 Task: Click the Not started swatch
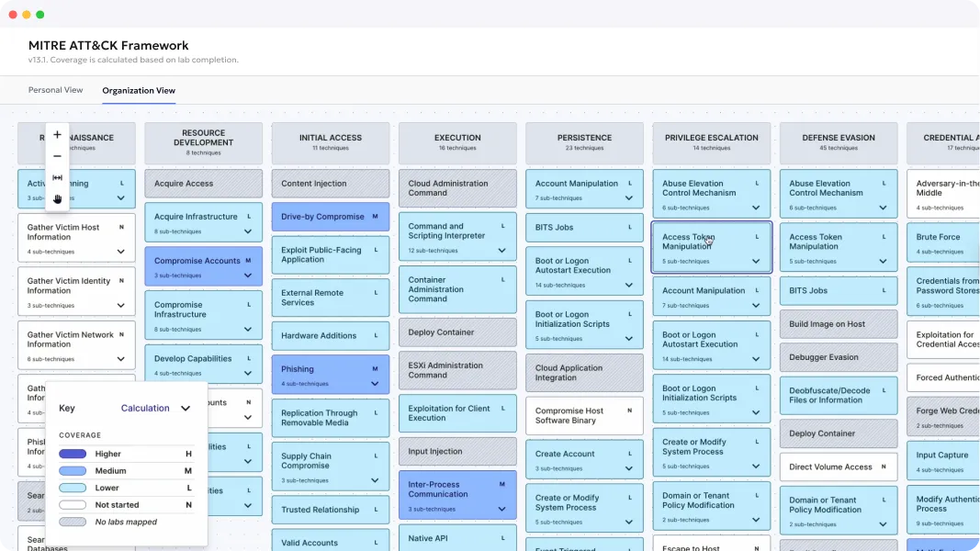pyautogui.click(x=73, y=505)
